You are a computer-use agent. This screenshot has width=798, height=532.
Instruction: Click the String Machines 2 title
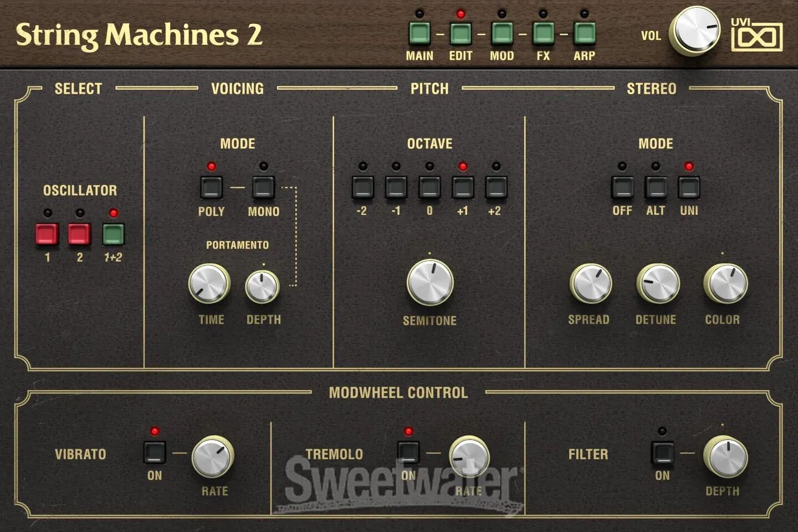[139, 35]
